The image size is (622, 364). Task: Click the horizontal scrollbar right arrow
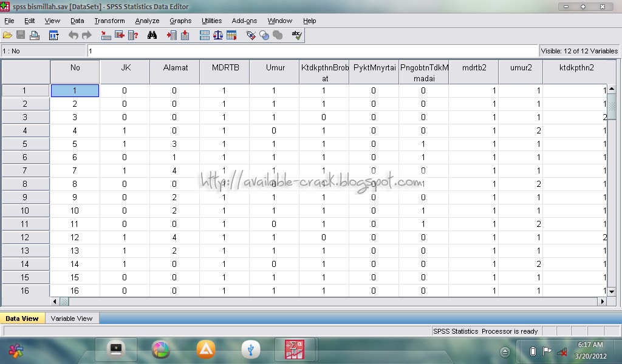[603, 302]
